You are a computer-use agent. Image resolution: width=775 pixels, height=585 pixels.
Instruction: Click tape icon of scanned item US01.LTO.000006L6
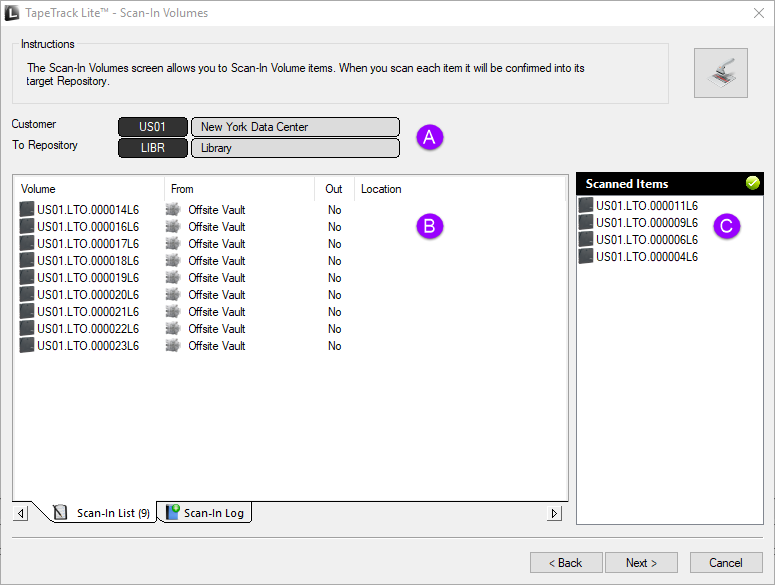click(586, 239)
